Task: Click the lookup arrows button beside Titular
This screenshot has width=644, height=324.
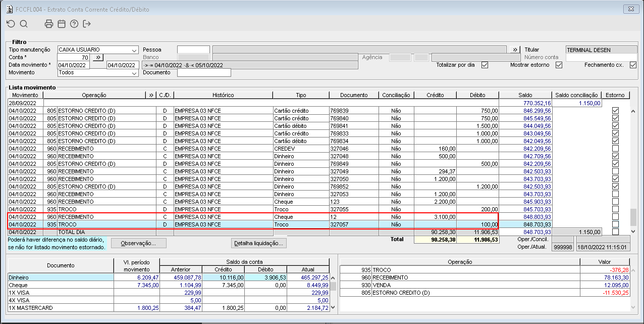Action: coord(514,50)
